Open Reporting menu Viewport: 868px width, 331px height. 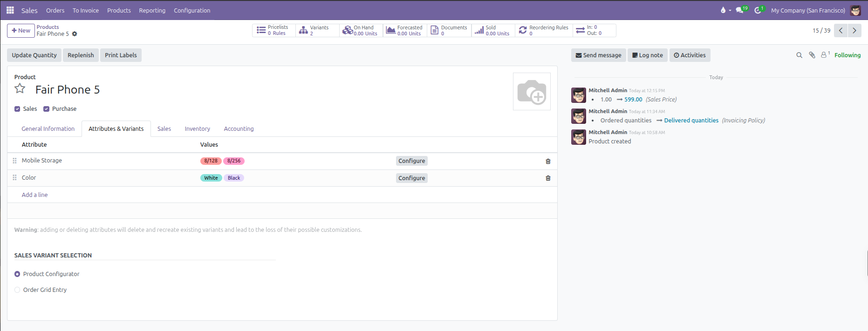click(x=152, y=10)
